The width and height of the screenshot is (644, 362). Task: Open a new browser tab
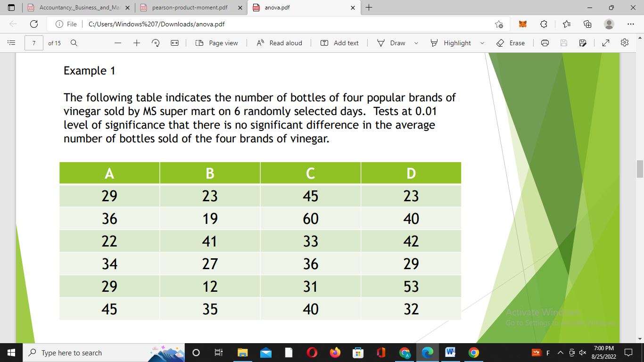tap(369, 8)
